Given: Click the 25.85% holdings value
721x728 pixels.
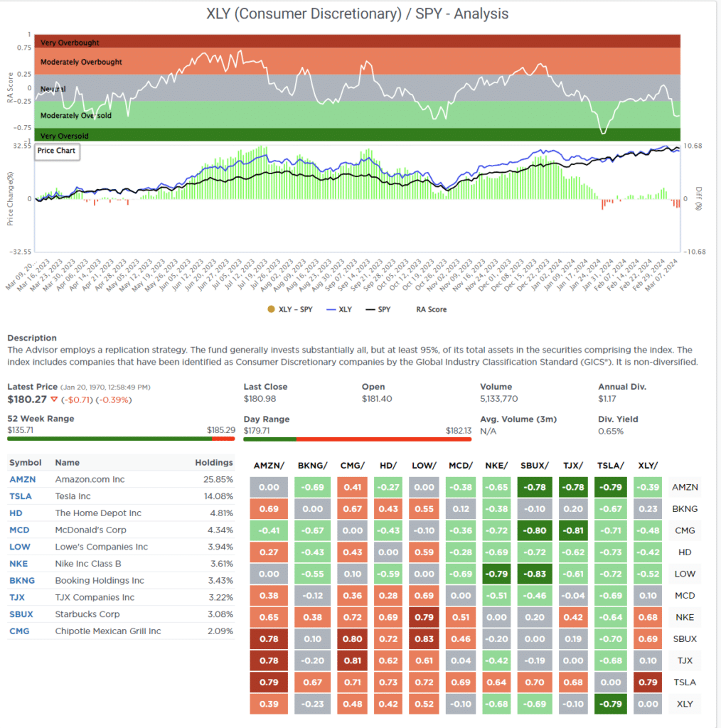Looking at the screenshot, I should tap(218, 479).
